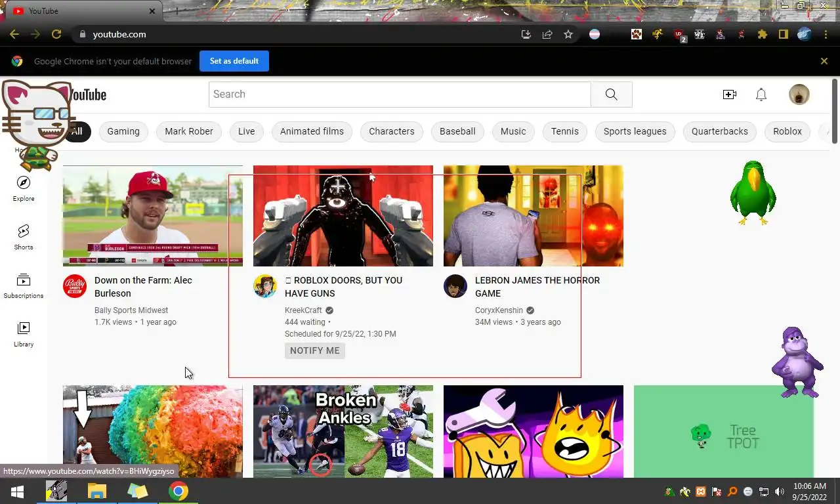Image resolution: width=840 pixels, height=504 pixels.
Task: Open the Roblox Doors guns thumbnail
Action: point(343,216)
